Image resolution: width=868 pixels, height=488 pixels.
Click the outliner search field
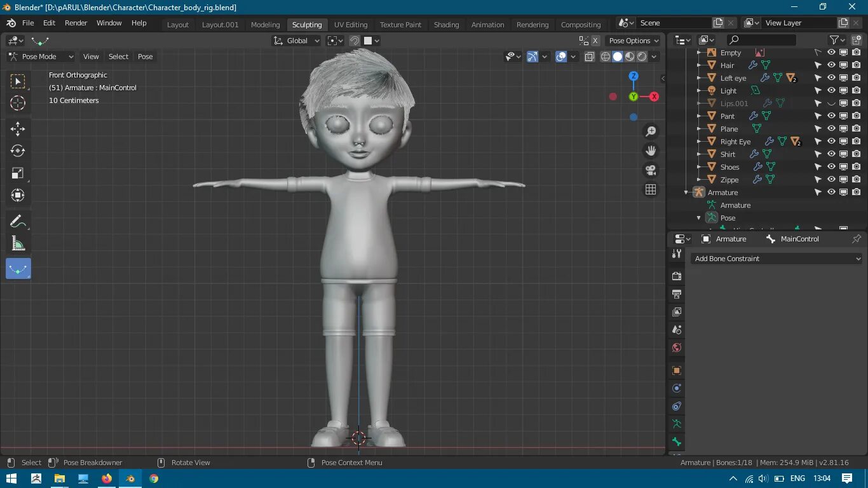[763, 39]
